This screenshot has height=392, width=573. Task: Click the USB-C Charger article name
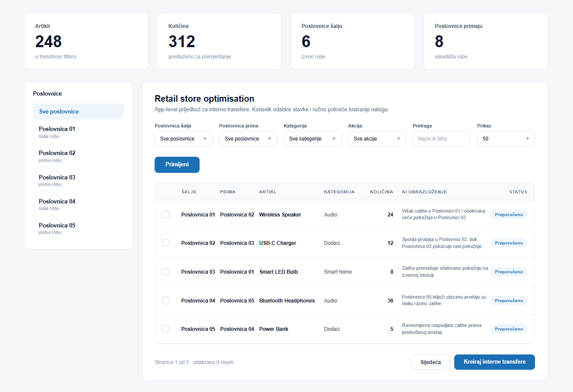coord(278,243)
